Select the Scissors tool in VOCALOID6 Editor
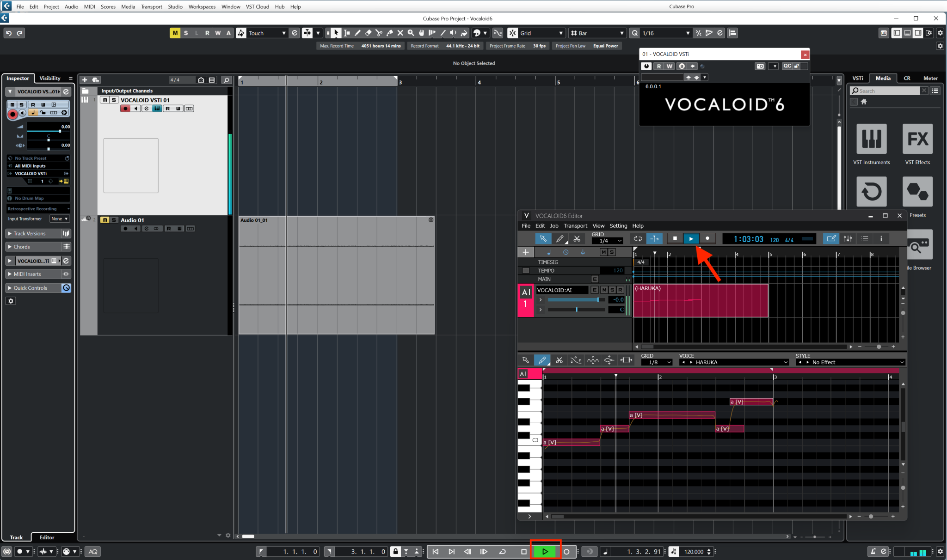 tap(577, 238)
